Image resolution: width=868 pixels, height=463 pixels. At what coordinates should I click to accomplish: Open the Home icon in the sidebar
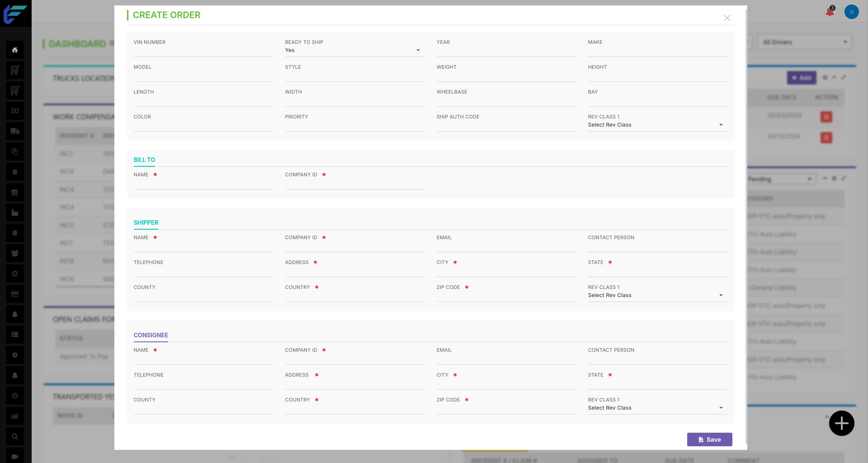pos(15,50)
